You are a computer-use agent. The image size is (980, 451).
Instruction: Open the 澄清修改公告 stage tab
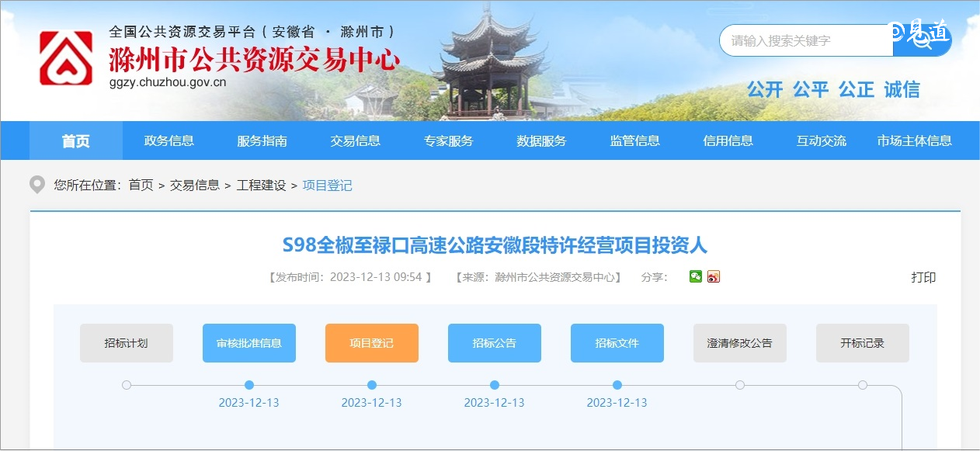[x=740, y=343]
